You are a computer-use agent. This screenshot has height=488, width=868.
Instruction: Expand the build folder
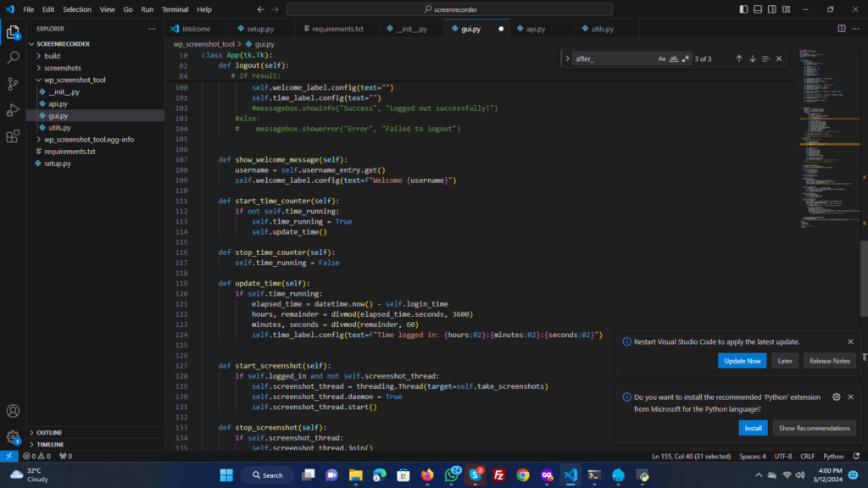[x=52, y=56]
